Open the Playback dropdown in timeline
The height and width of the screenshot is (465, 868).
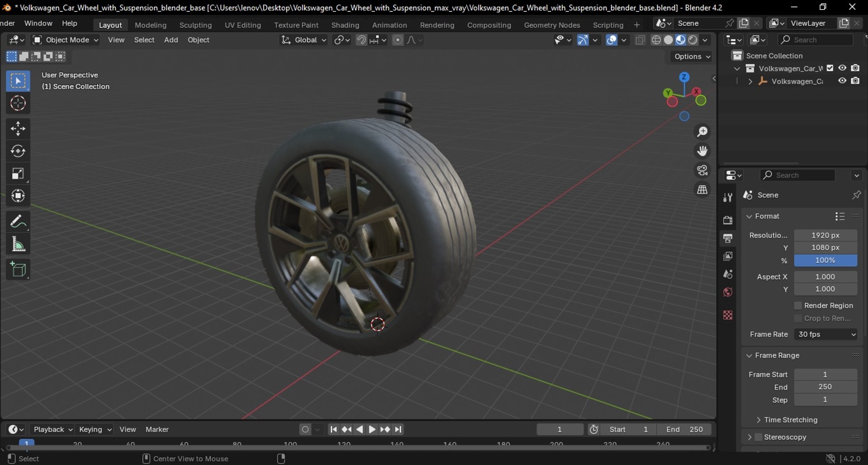tap(52, 429)
